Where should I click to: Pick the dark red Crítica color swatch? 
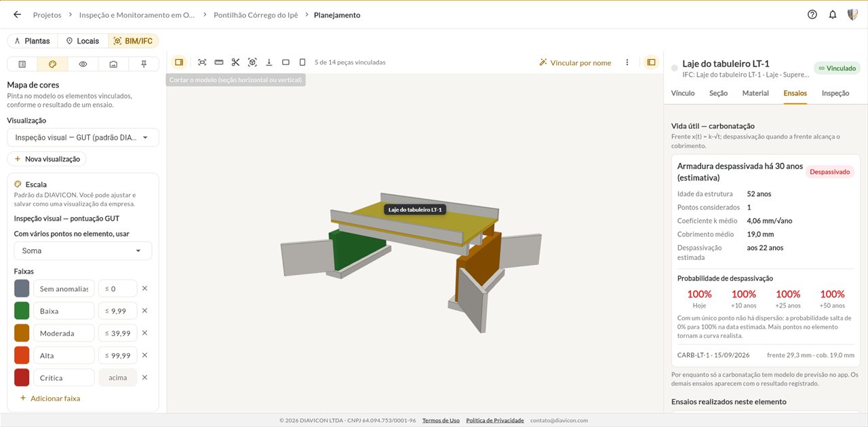(x=22, y=377)
